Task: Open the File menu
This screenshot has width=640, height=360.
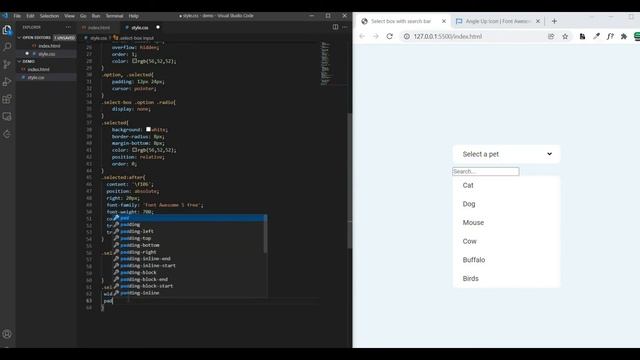Action: pos(17,16)
